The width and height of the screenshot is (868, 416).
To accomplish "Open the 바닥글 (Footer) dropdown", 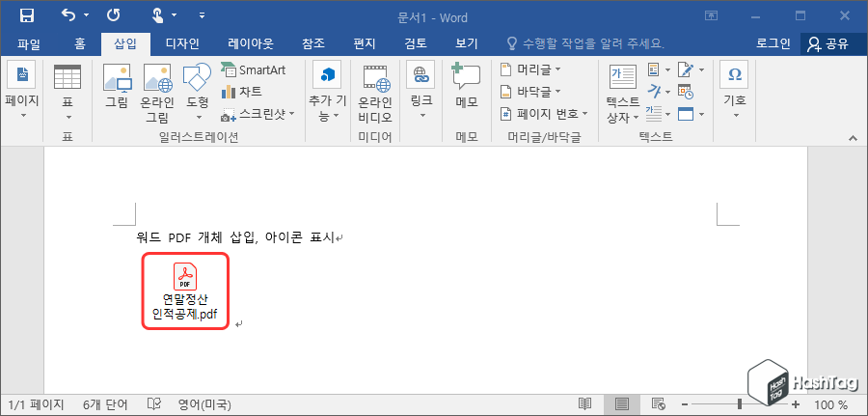I will 530,92.
